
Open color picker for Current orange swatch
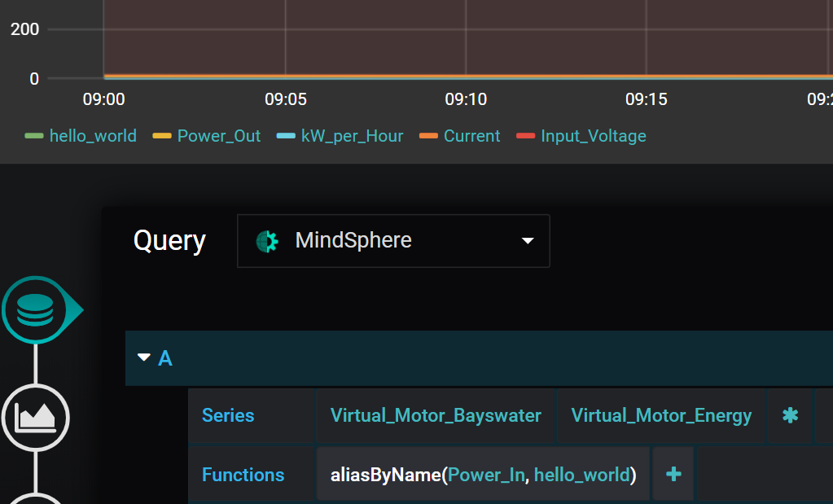pos(428,136)
